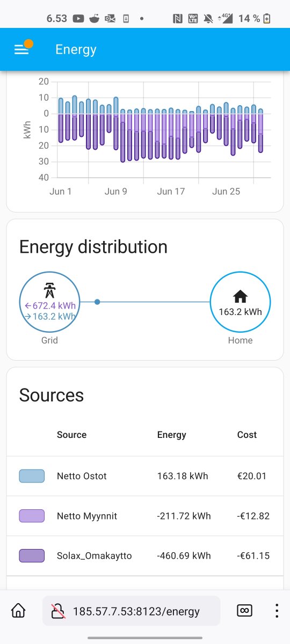Tap the YouTube notification icon
The image size is (290, 644).
coord(78,19)
